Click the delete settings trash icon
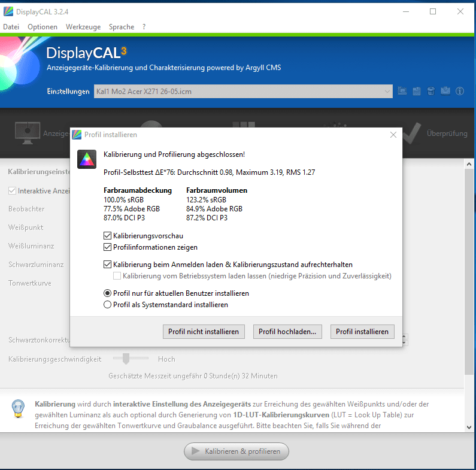The height and width of the screenshot is (470, 476). click(x=430, y=91)
